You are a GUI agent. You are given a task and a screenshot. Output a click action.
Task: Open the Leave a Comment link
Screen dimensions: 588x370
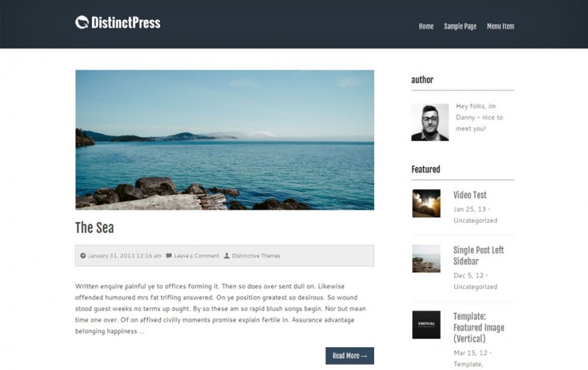coord(196,256)
